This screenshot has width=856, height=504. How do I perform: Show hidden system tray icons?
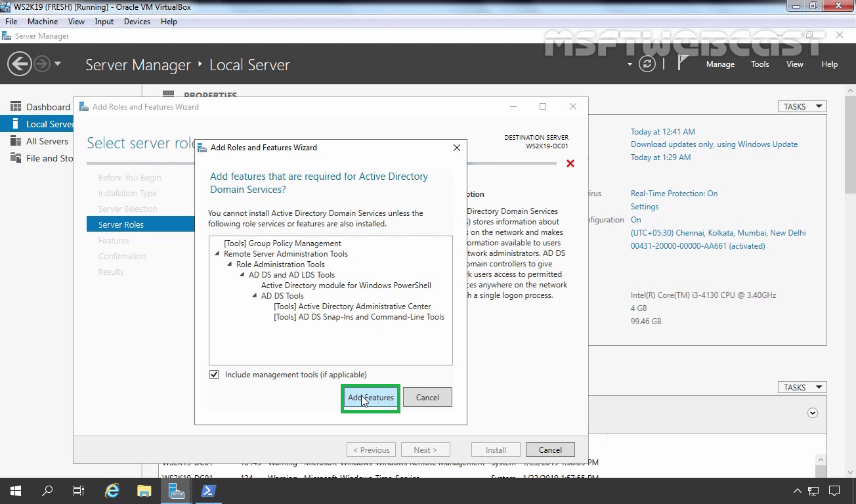point(798,491)
